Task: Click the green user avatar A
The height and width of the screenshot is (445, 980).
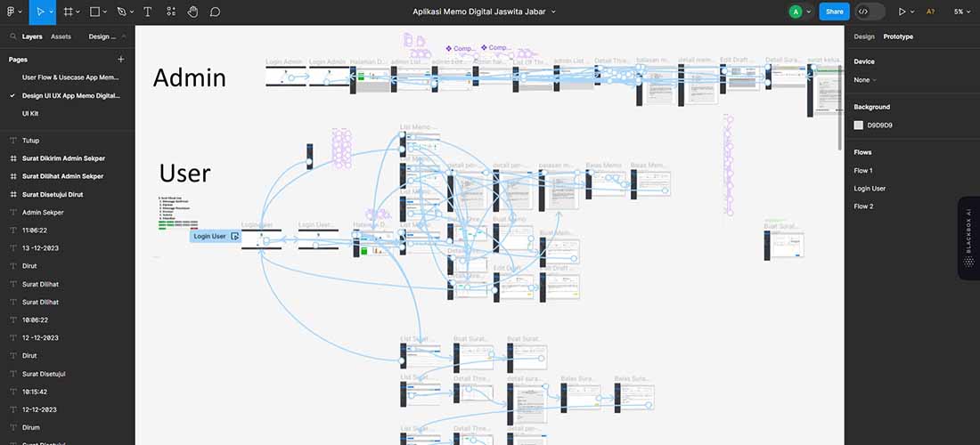Action: pyautogui.click(x=795, y=12)
